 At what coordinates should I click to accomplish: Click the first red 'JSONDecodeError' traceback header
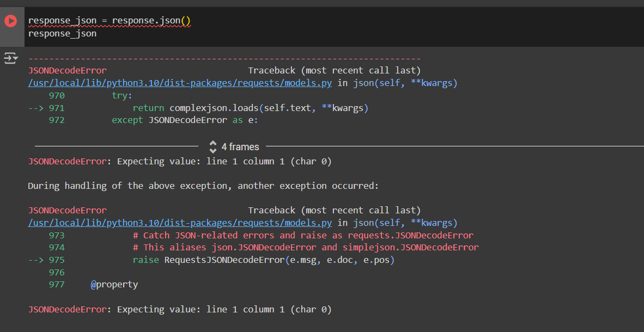68,71
